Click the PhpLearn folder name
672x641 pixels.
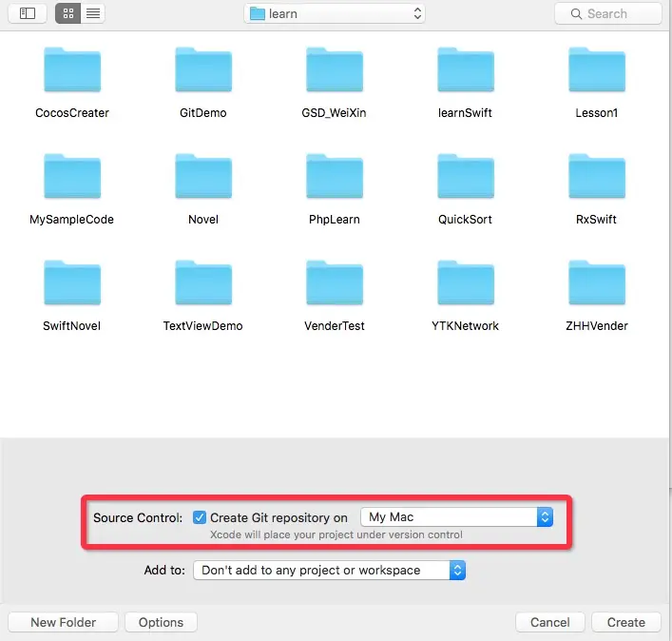tap(335, 220)
